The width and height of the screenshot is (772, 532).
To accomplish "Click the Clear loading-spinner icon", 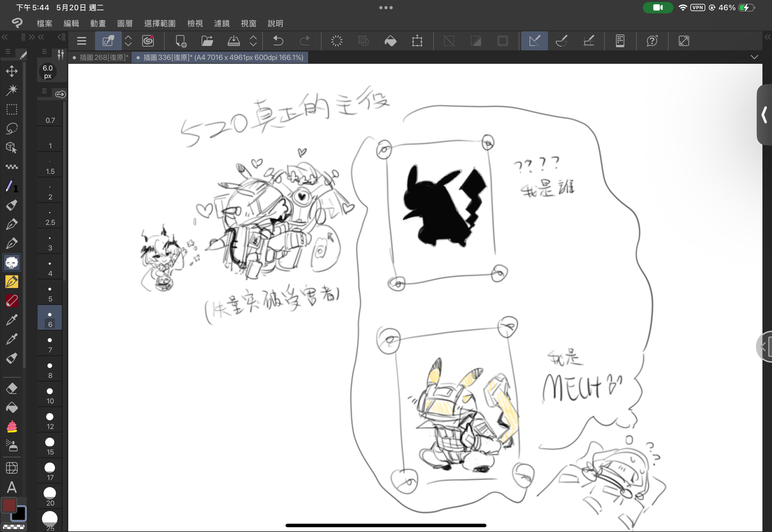I will [x=337, y=41].
